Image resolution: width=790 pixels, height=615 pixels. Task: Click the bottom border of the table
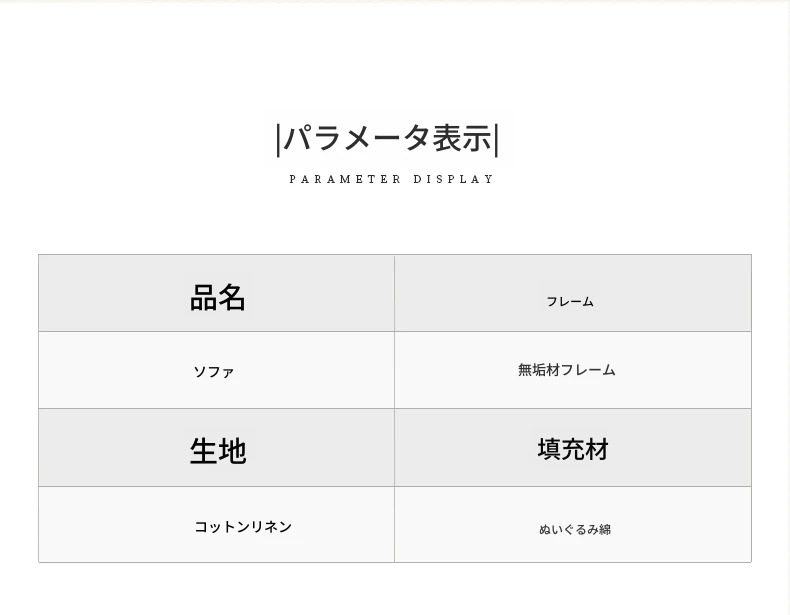[395, 562]
